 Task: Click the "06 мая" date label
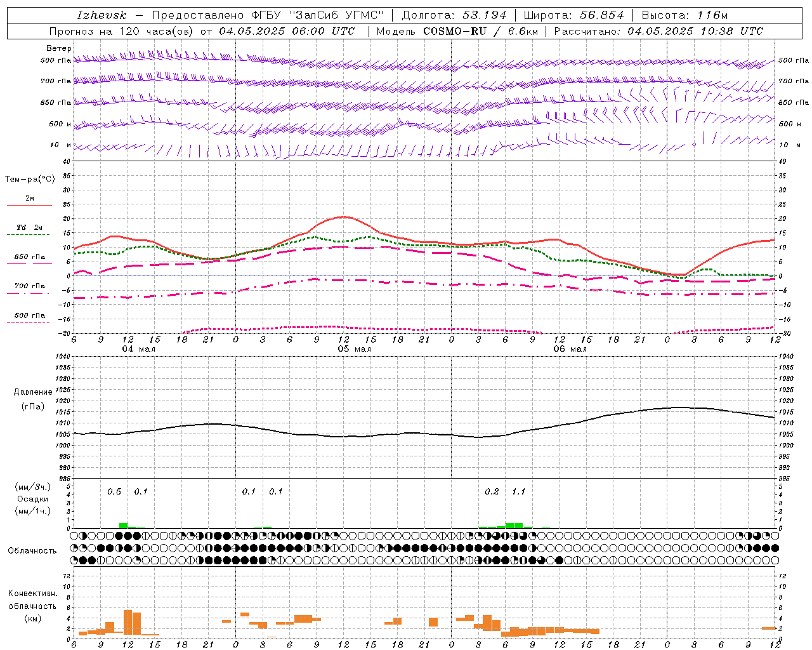[x=570, y=349]
